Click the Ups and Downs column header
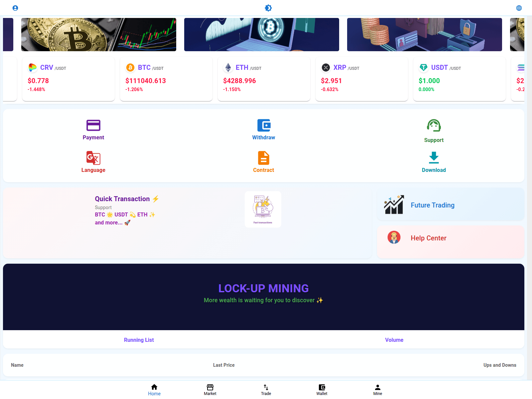This screenshot has width=532, height=399. coord(500,365)
